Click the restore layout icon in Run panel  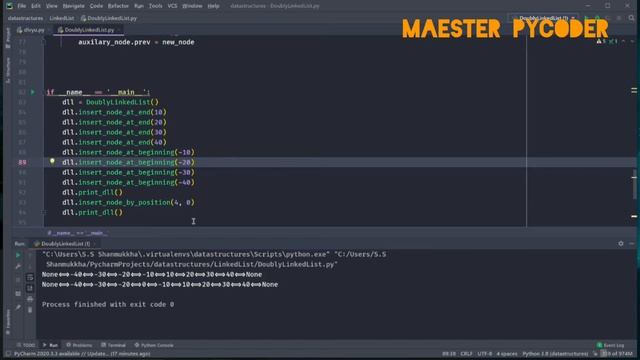point(18,293)
